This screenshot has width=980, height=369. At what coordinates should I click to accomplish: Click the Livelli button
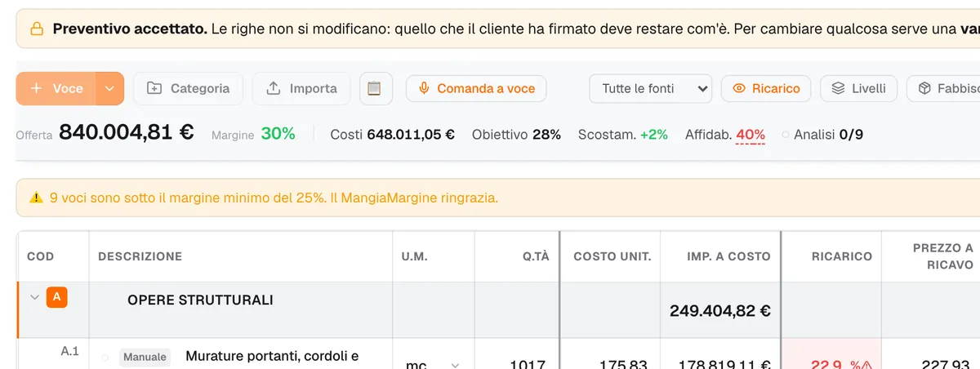tap(858, 88)
